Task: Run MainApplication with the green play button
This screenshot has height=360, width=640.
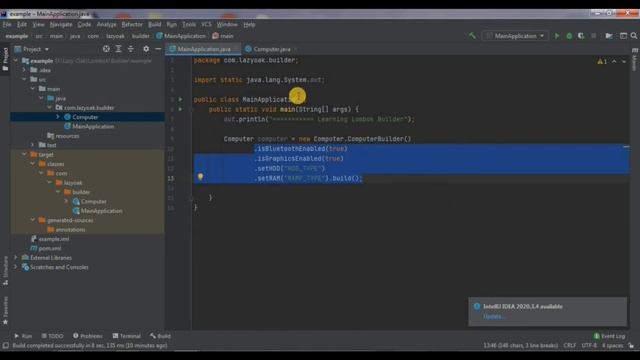Action: tap(556, 36)
